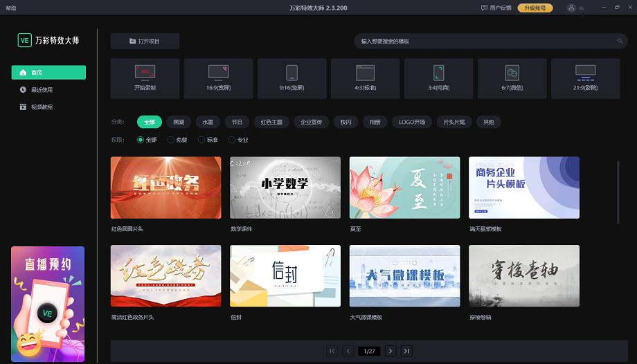Click the 满天星紫模板 template caption
This screenshot has width=637, height=364.
coord(485,229)
